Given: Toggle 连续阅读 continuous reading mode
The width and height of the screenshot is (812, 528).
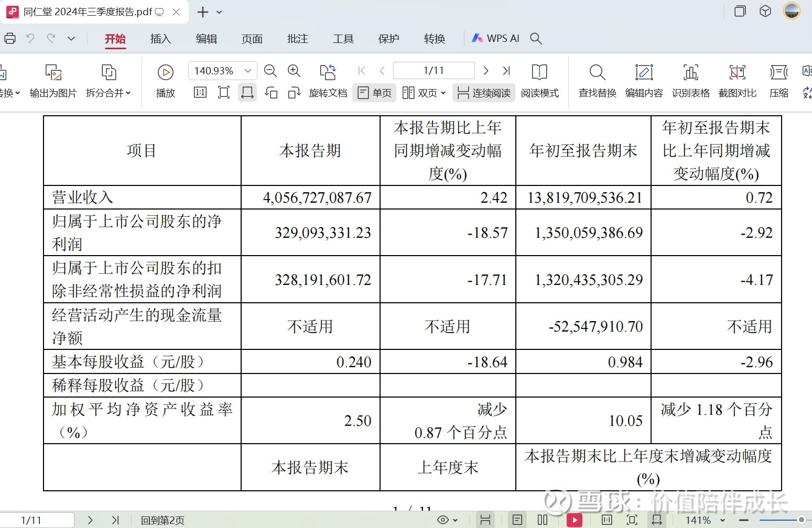Looking at the screenshot, I should point(483,93).
